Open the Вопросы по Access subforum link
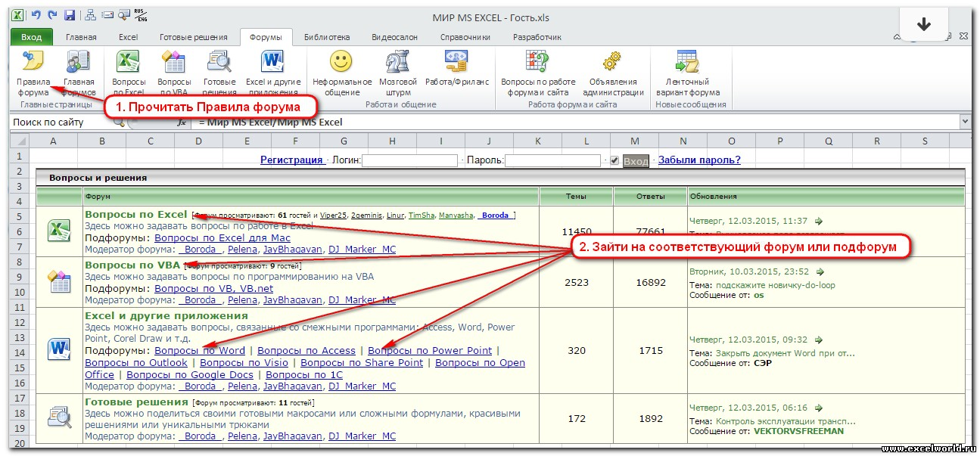The image size is (980, 456). pyautogui.click(x=306, y=350)
